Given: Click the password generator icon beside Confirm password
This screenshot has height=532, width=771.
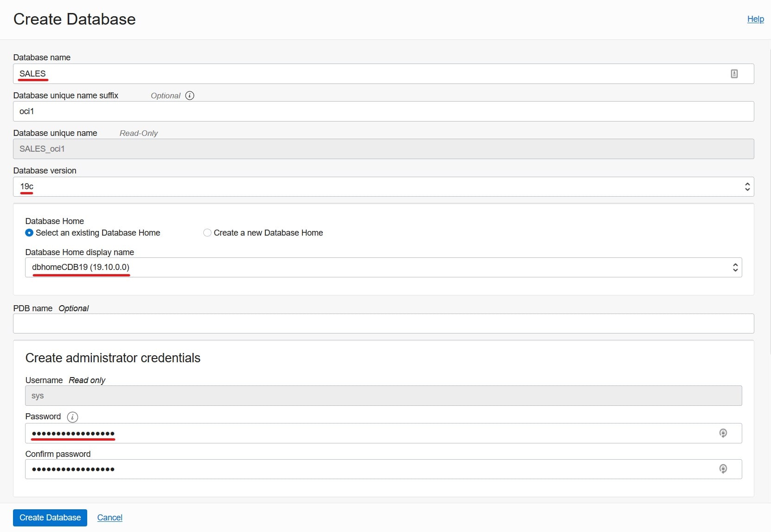Looking at the screenshot, I should [x=723, y=469].
